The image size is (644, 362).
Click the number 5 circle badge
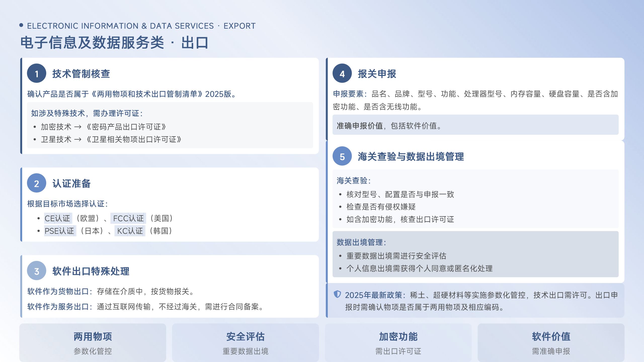click(342, 156)
